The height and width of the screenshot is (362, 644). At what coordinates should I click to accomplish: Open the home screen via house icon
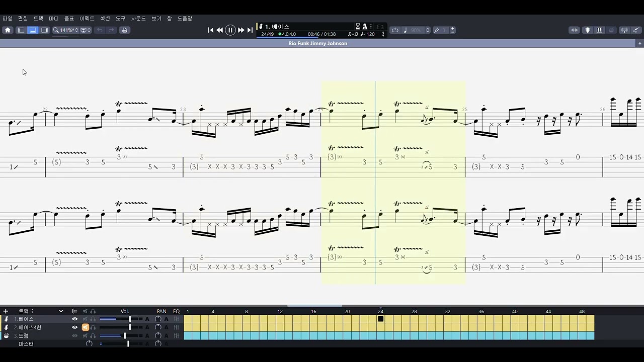point(8,30)
